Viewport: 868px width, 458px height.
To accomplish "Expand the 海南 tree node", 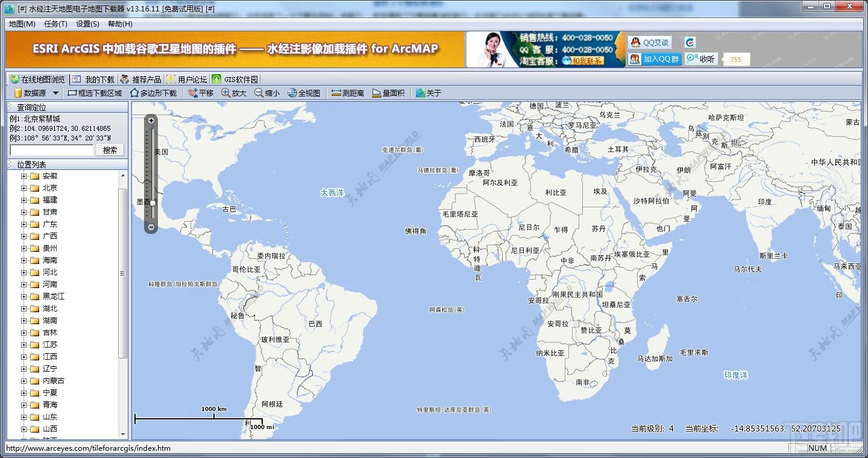I will click(x=24, y=260).
